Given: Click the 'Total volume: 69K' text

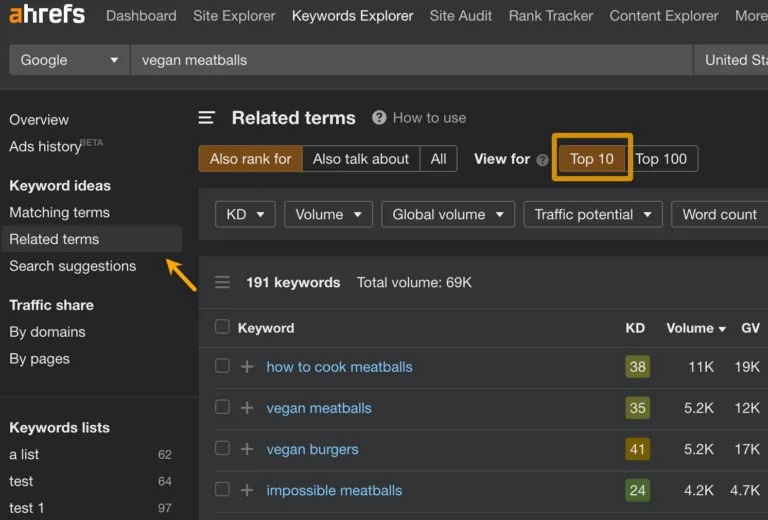Looking at the screenshot, I should (x=414, y=283).
